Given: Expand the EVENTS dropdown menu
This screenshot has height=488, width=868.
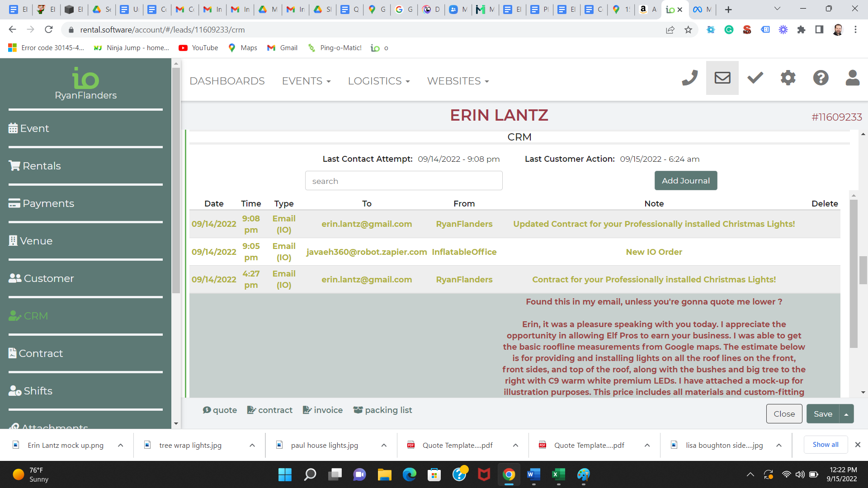Looking at the screenshot, I should coord(306,81).
